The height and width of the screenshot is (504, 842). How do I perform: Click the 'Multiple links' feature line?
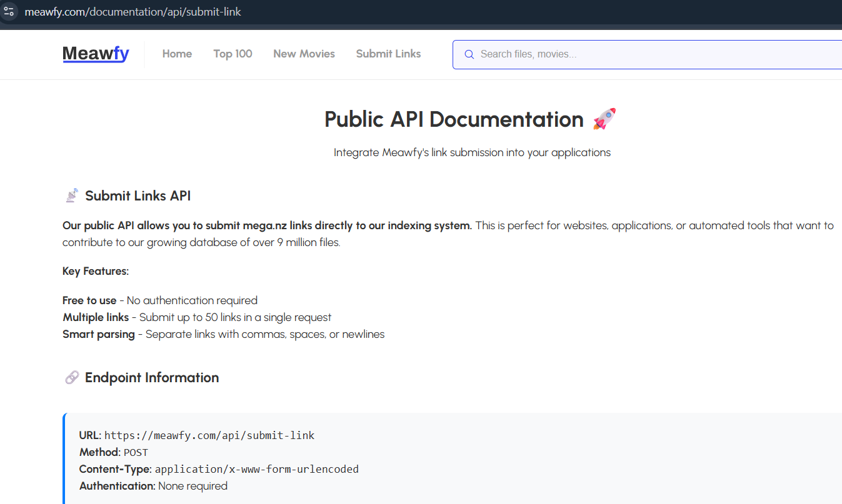tap(197, 317)
